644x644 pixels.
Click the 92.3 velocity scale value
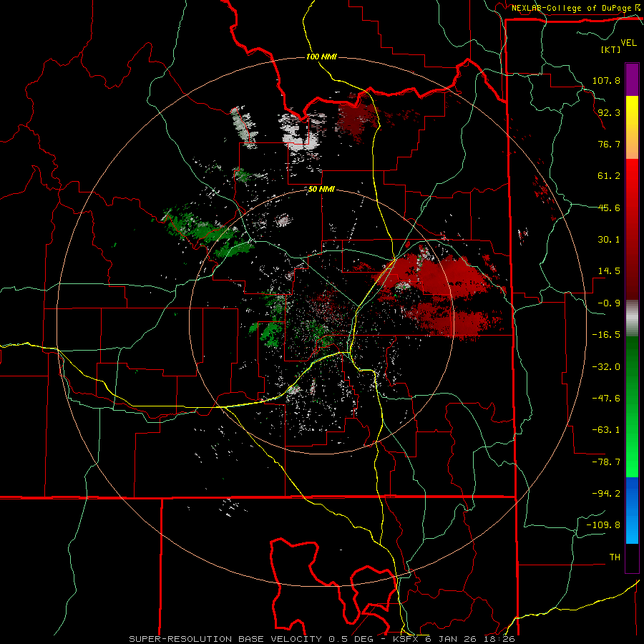pyautogui.click(x=609, y=112)
